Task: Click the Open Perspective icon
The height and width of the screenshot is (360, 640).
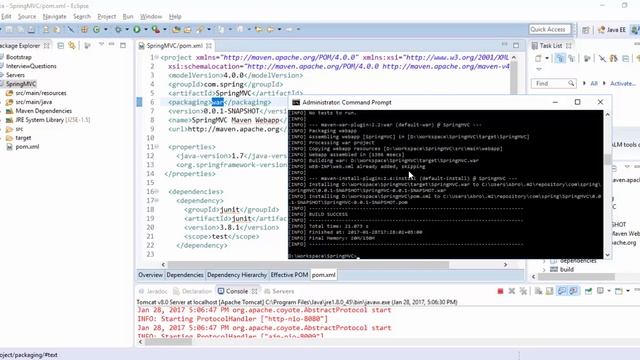Action: 586,30
